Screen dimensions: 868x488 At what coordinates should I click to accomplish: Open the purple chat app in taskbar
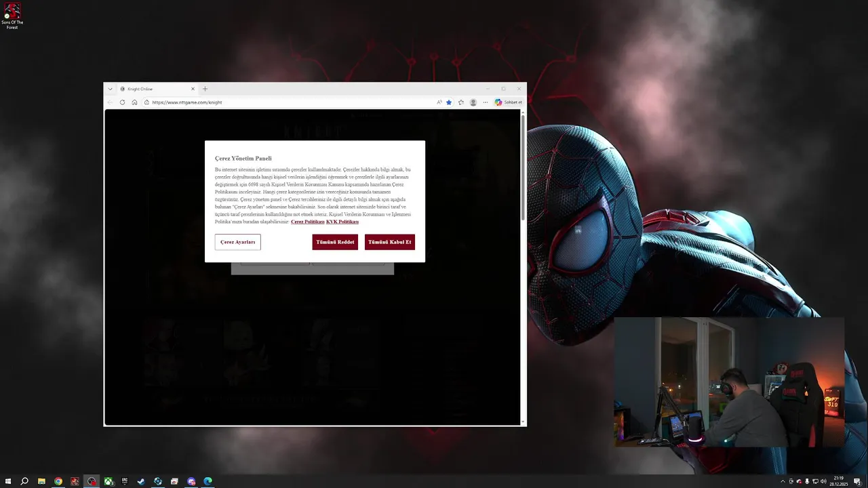(191, 481)
